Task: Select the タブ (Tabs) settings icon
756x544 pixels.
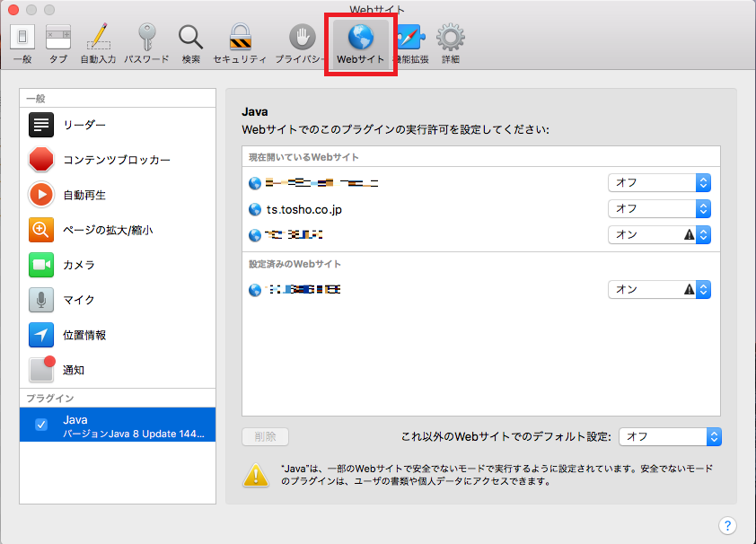Action: click(x=57, y=40)
